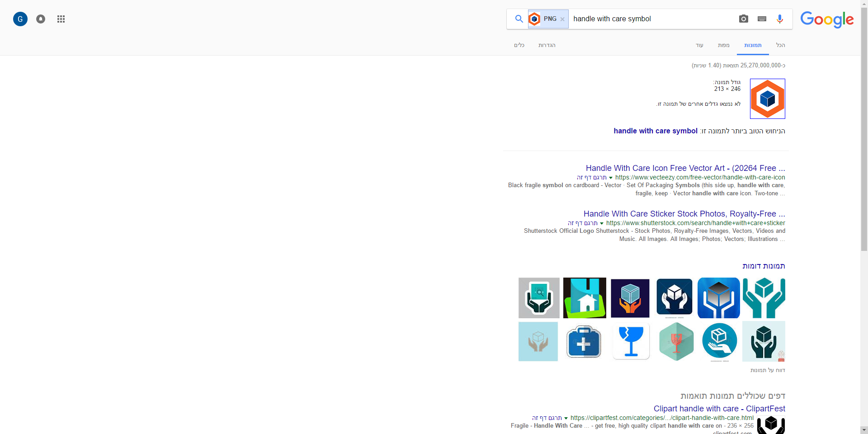Remove the PNG image chip with the X

[x=562, y=19]
